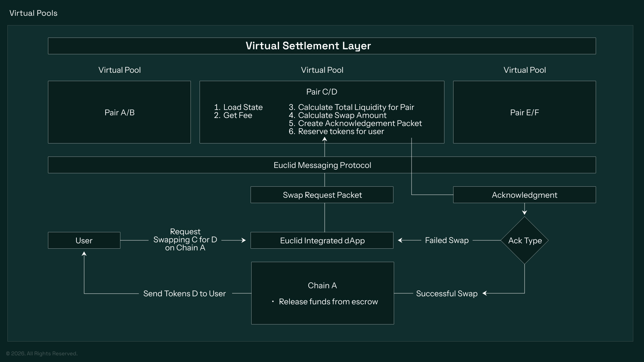
Task: Click the Virtual Settlement Layer header box
Action: [322, 46]
